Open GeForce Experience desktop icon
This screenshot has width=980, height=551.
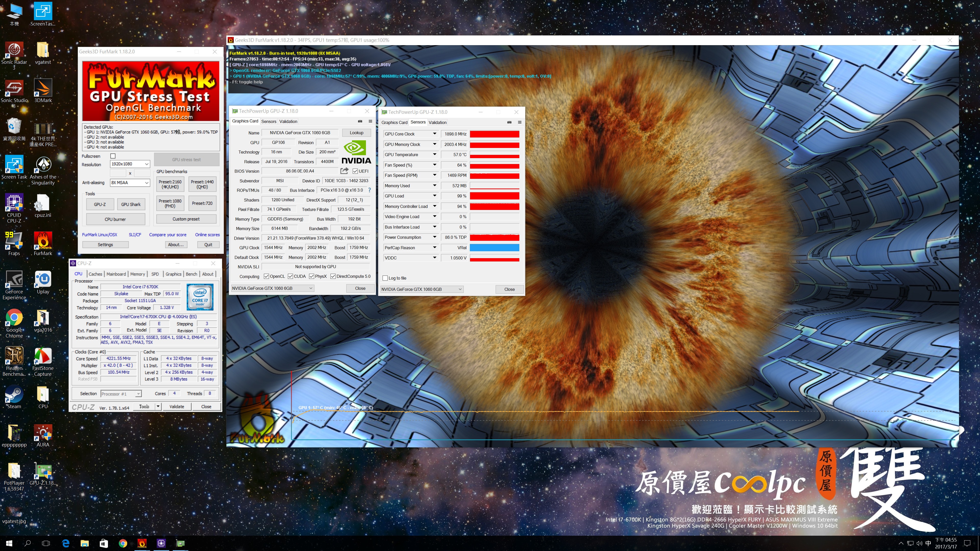point(14,285)
